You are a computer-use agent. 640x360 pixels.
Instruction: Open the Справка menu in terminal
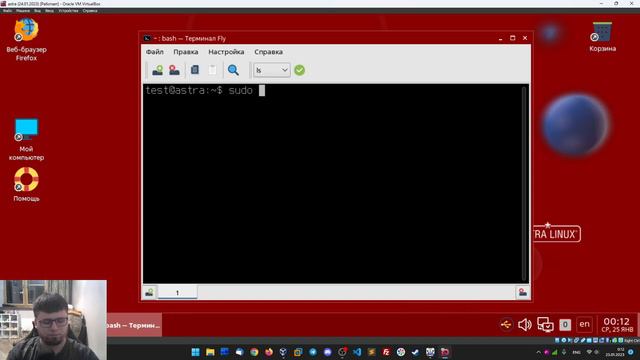[x=269, y=52]
